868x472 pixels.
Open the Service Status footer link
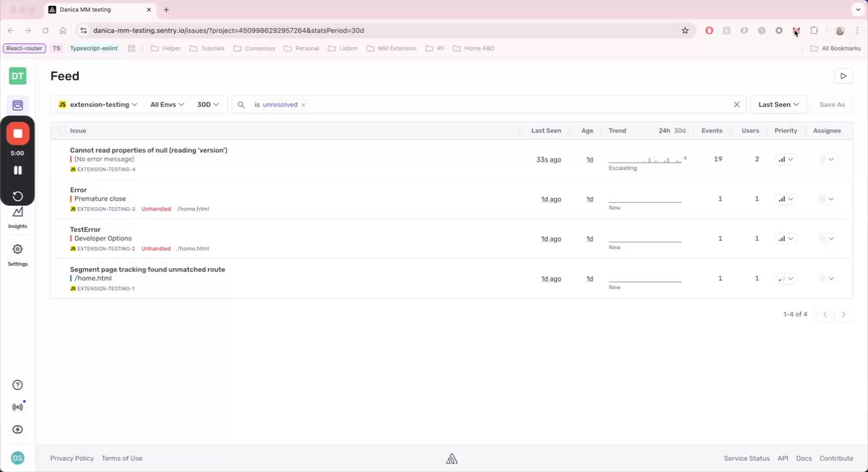747,458
